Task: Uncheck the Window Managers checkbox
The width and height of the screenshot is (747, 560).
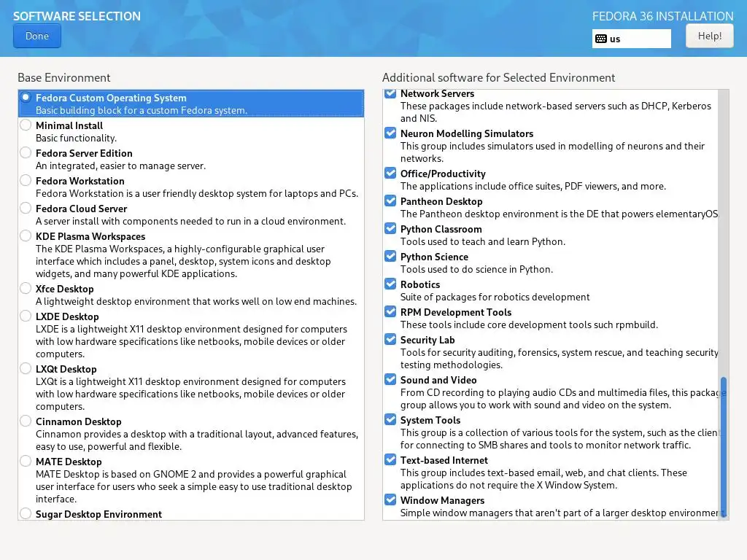Action: 390,499
